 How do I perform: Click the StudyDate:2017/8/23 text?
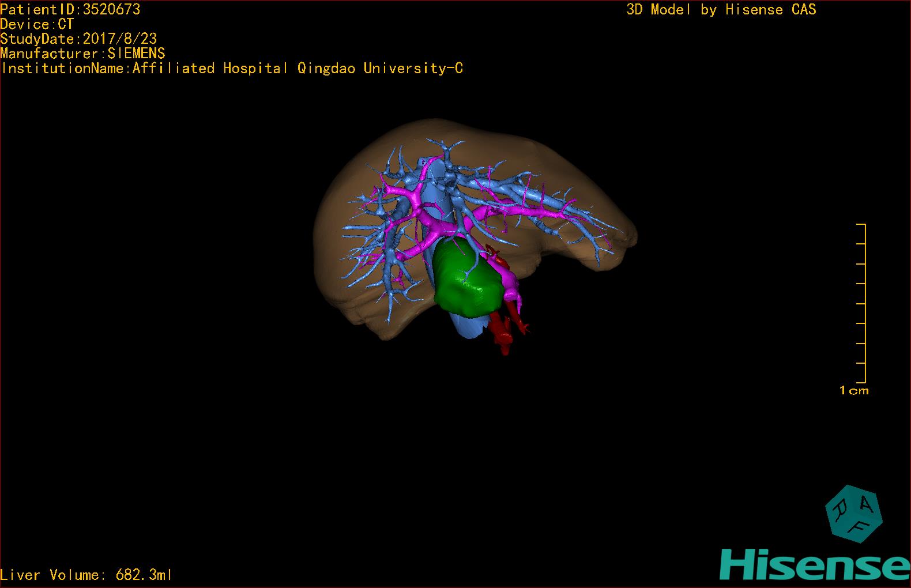pos(78,39)
